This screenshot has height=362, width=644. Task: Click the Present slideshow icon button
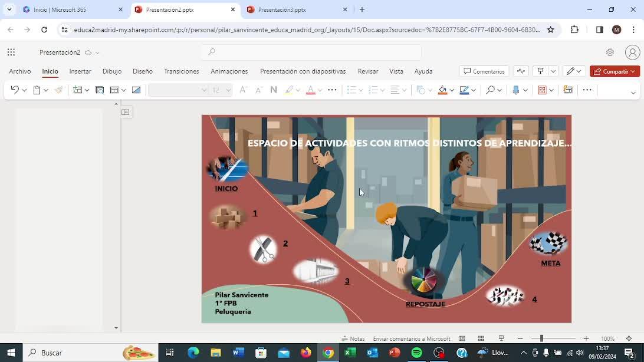540,71
